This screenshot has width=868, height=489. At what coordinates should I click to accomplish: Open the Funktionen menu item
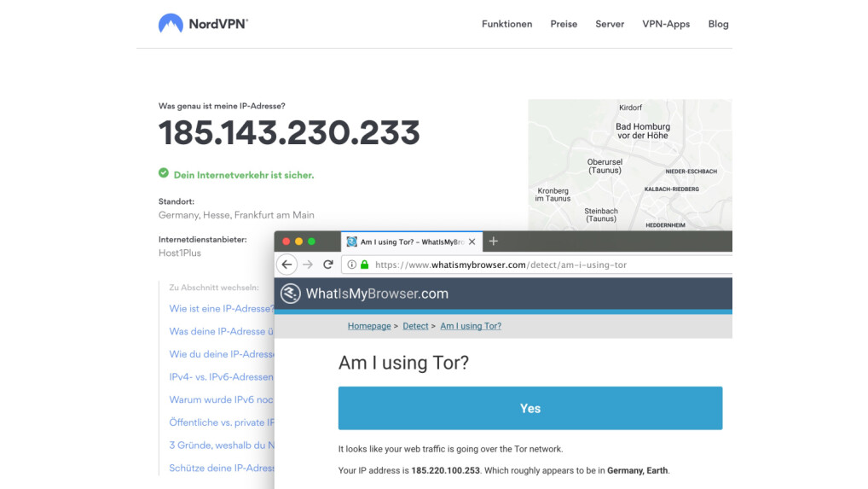coord(506,25)
